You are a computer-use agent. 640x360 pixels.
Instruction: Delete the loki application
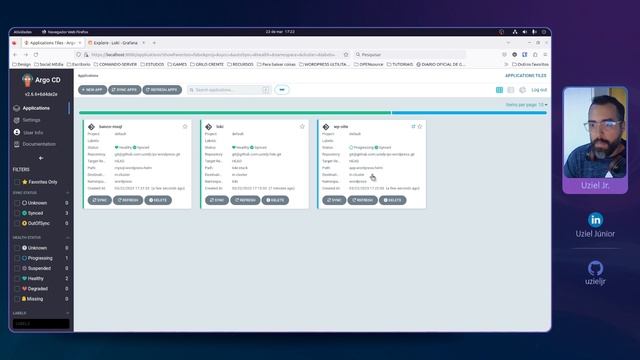coord(275,200)
